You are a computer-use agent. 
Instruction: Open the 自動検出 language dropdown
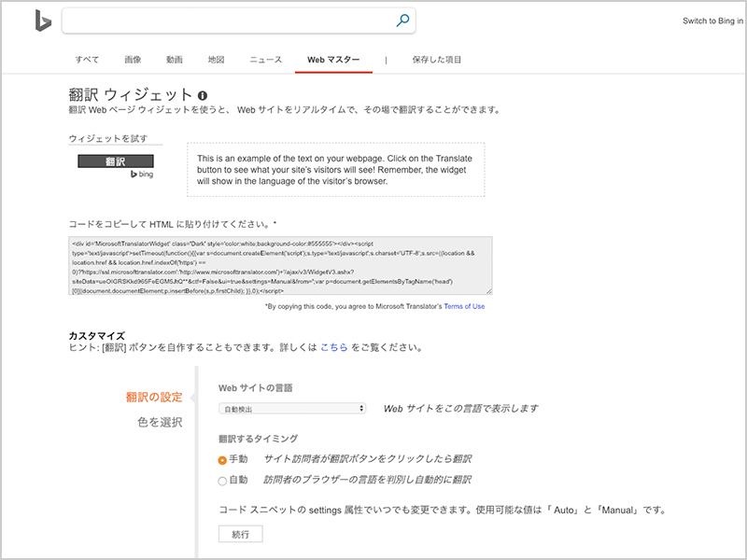point(292,409)
